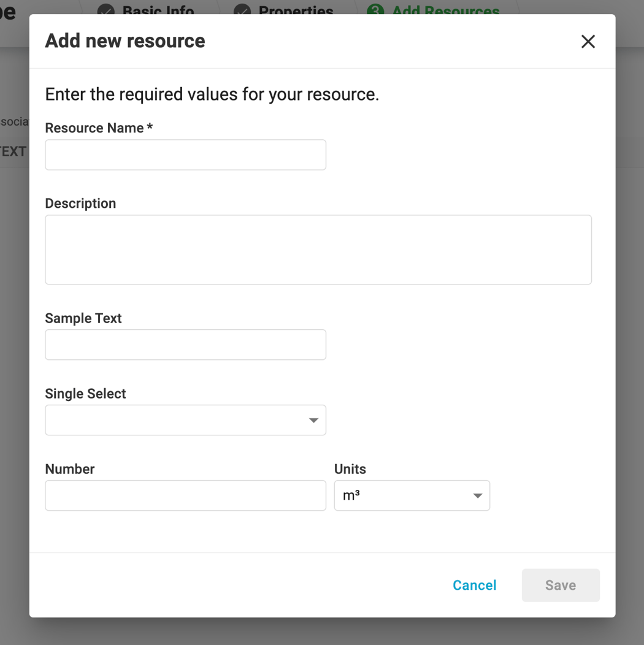The width and height of the screenshot is (644, 645).
Task: Open the Single Select dropdown
Action: [x=185, y=420]
